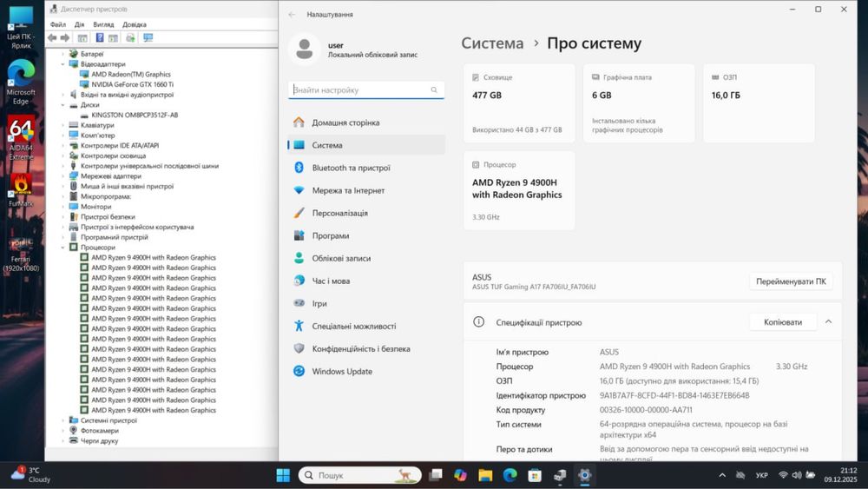This screenshot has height=489, width=868.
Task: Open Task View from the taskbar
Action: point(436,475)
